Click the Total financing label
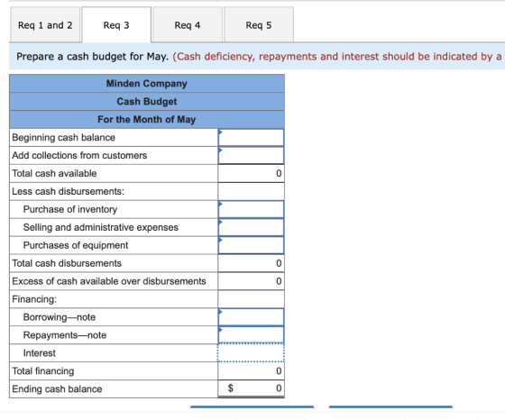The width and height of the screenshot is (505, 420). point(43,371)
